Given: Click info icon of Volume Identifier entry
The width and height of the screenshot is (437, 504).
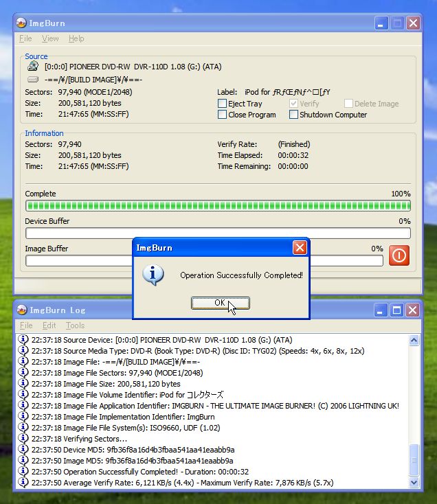Looking at the screenshot, I should pyautogui.click(x=23, y=394).
